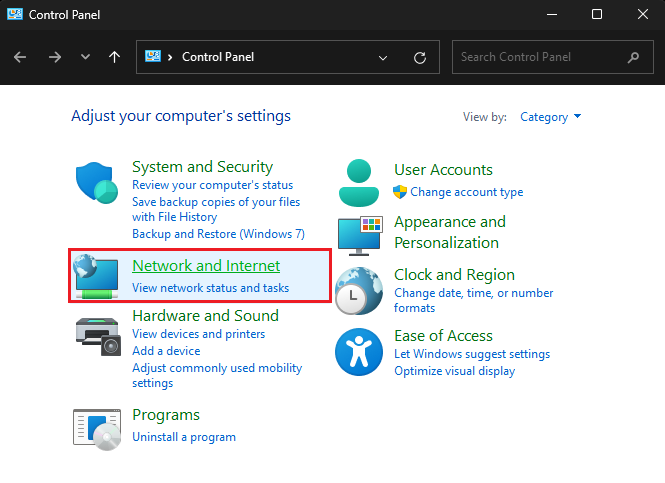The width and height of the screenshot is (665, 483).
Task: Go up one level with up arrow
Action: pyautogui.click(x=114, y=57)
